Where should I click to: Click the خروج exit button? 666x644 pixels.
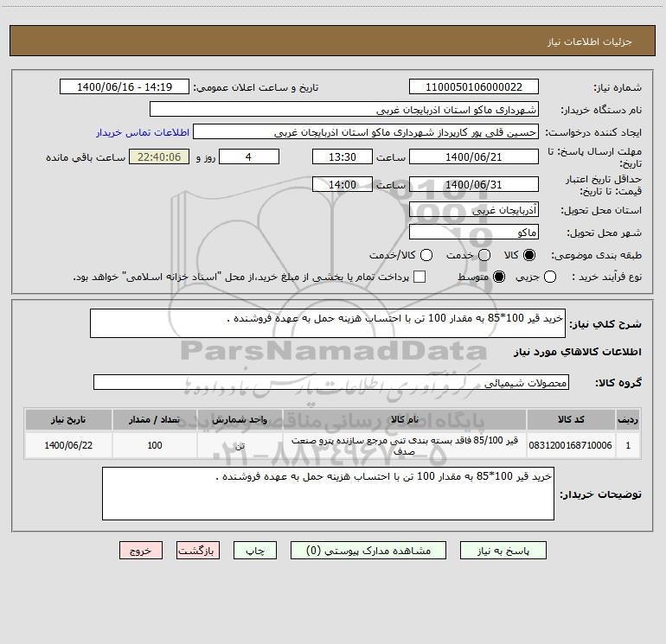point(141,551)
